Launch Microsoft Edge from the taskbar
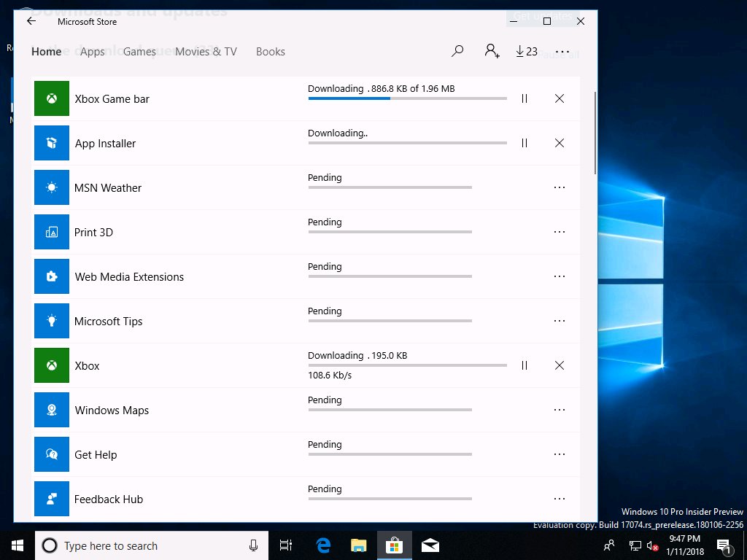The width and height of the screenshot is (747, 560). tap(323, 545)
